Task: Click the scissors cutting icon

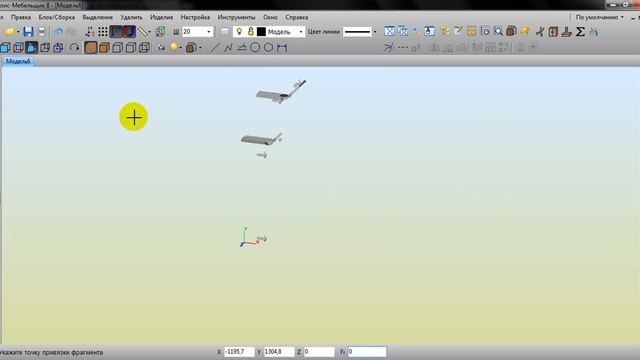Action: (540, 31)
